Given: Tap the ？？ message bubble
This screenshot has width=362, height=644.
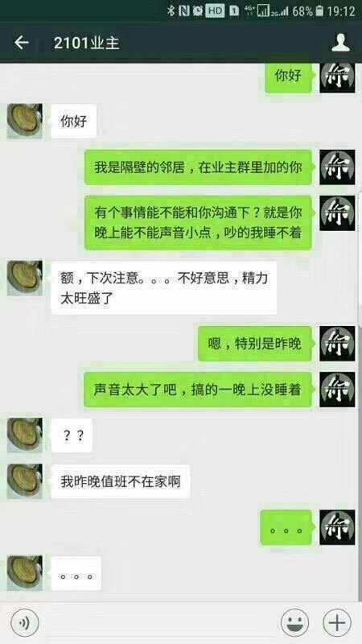Looking at the screenshot, I should tap(72, 436).
